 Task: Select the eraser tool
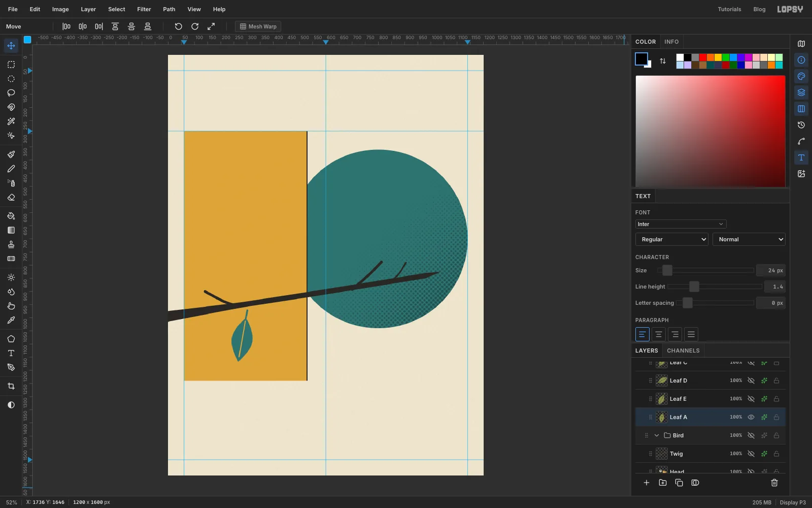11,197
